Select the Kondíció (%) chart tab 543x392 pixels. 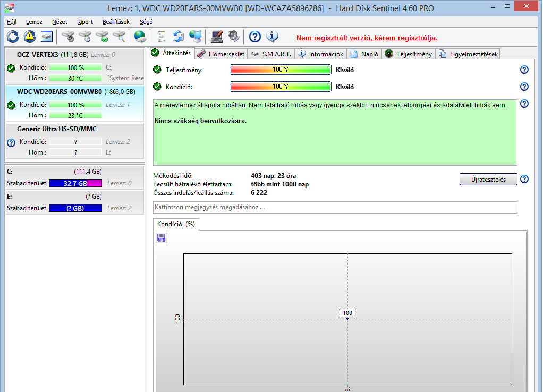[x=176, y=224]
